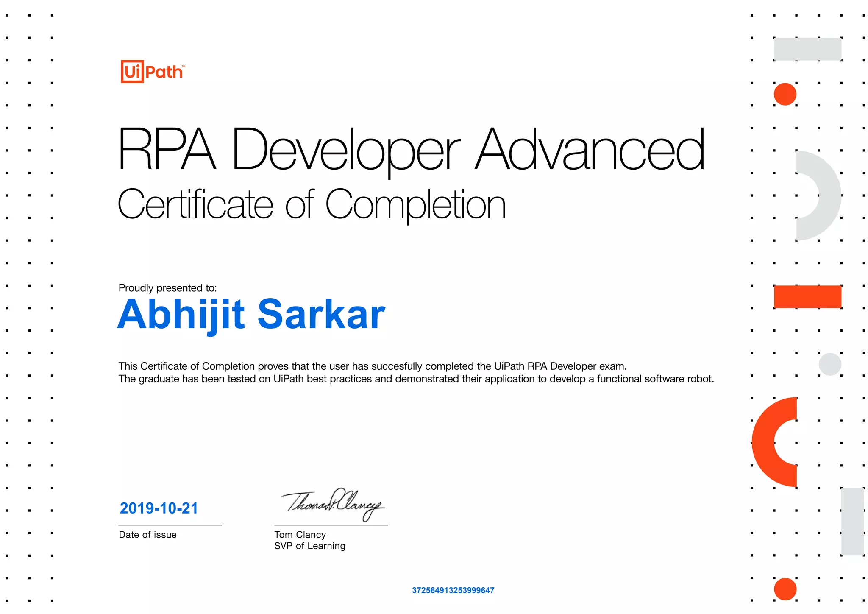The width and height of the screenshot is (868, 614).
Task: Click the UiPath logo
Action: coord(152,72)
